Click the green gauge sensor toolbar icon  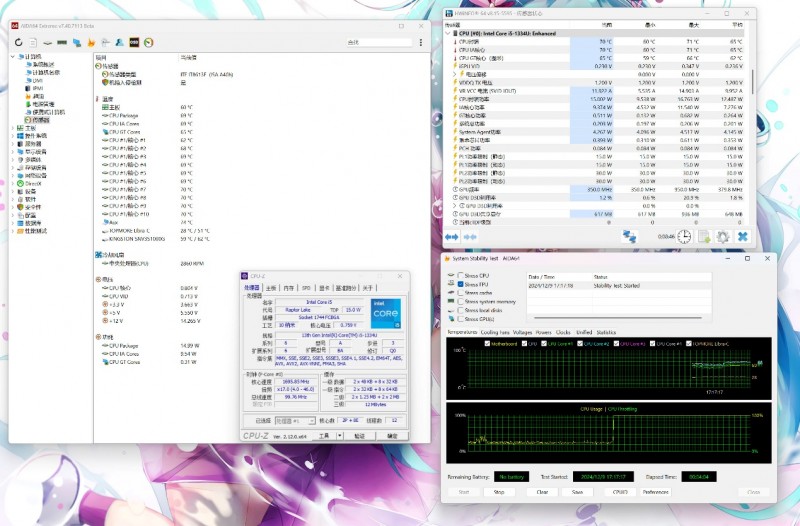(148, 42)
